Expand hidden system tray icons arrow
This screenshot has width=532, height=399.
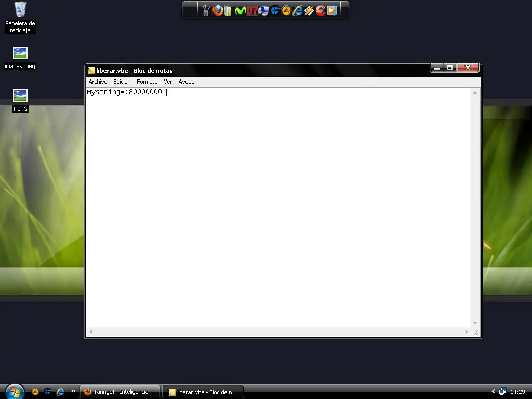(494, 392)
